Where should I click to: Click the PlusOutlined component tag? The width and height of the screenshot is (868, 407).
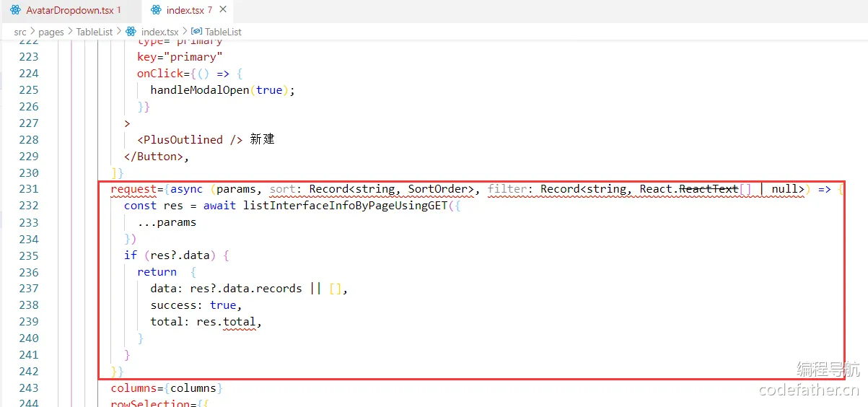190,139
